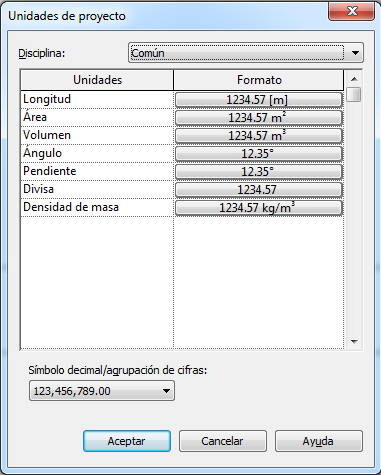The image size is (381, 475).
Task: Open Ayuda help button
Action: tap(319, 441)
